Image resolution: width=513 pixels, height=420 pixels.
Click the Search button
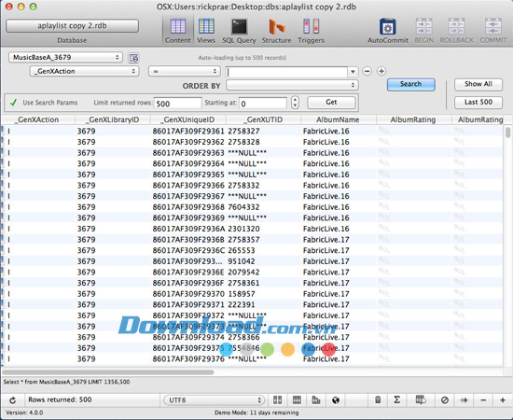pos(411,84)
